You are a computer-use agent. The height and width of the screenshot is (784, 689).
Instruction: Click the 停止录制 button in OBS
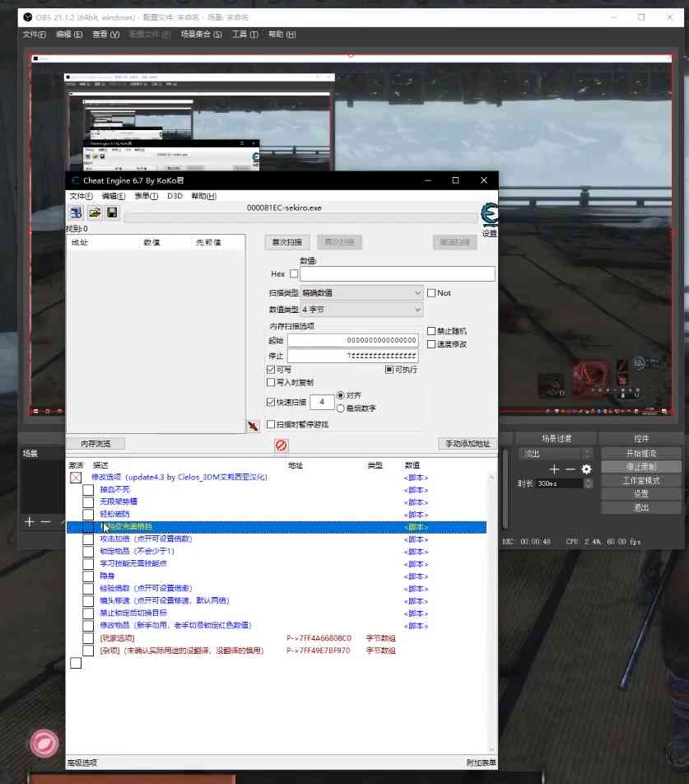pos(641,466)
